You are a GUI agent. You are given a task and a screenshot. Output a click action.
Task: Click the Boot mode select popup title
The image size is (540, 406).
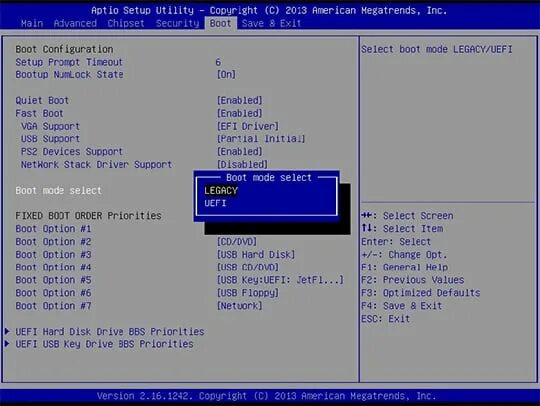[269, 178]
